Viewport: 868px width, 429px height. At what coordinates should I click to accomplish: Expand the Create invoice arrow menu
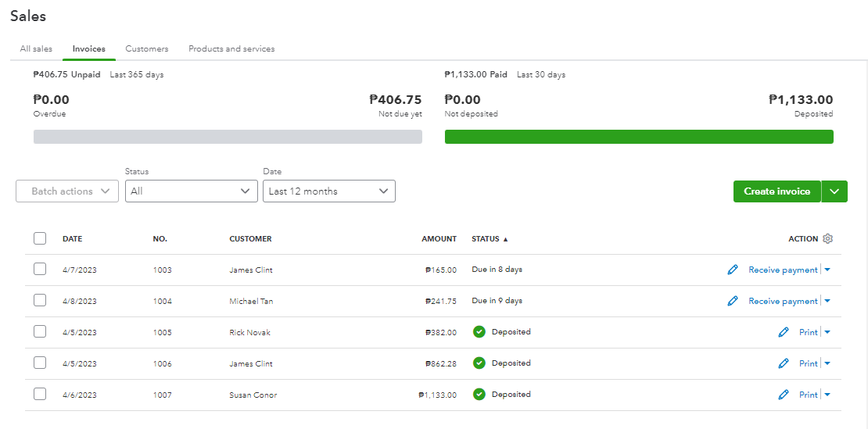834,191
